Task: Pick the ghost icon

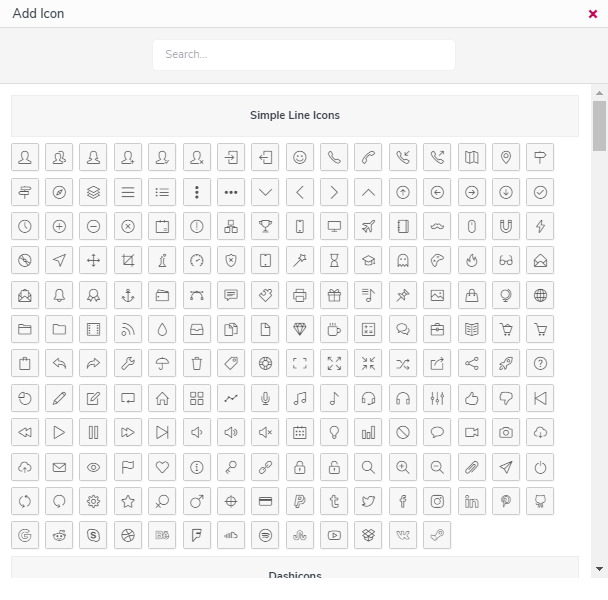Action: (x=403, y=260)
